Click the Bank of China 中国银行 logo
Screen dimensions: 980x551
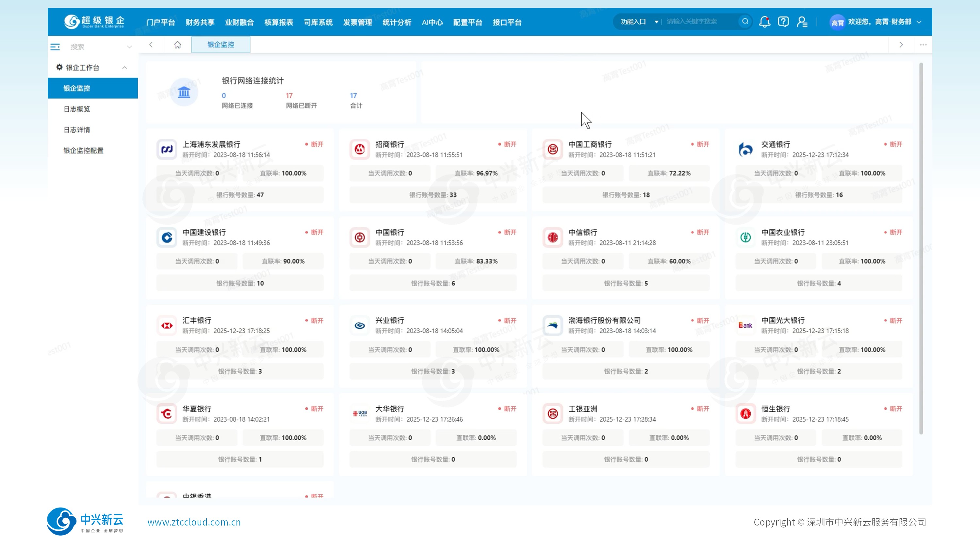(x=360, y=237)
